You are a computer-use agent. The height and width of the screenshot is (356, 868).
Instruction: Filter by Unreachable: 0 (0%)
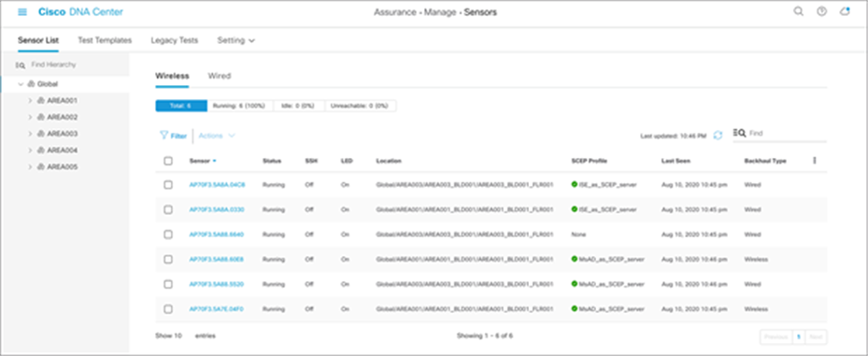[x=361, y=106]
